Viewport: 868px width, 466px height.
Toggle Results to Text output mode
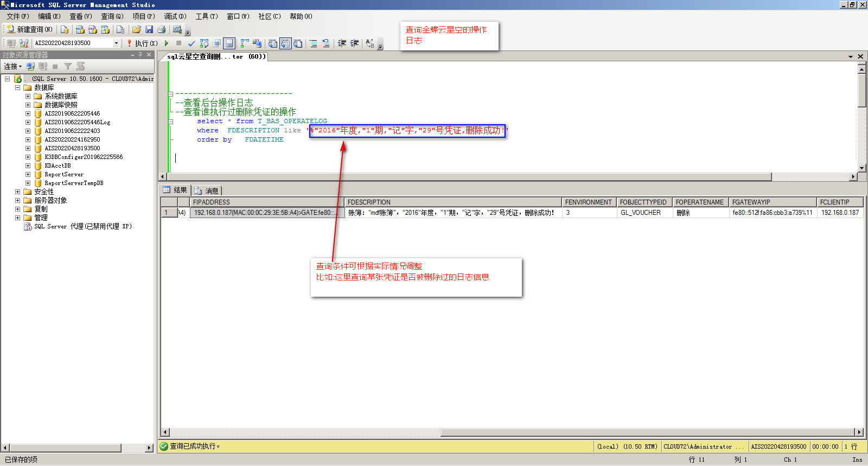273,43
